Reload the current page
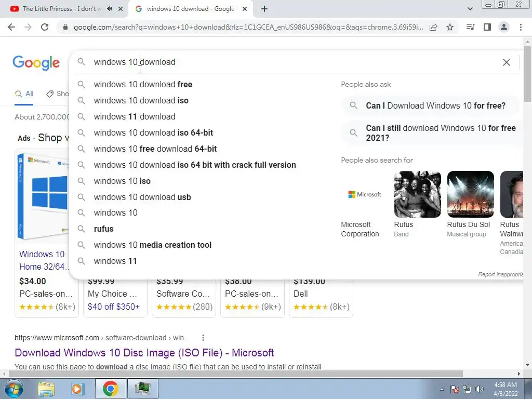The height and width of the screenshot is (399, 532). coord(45,27)
